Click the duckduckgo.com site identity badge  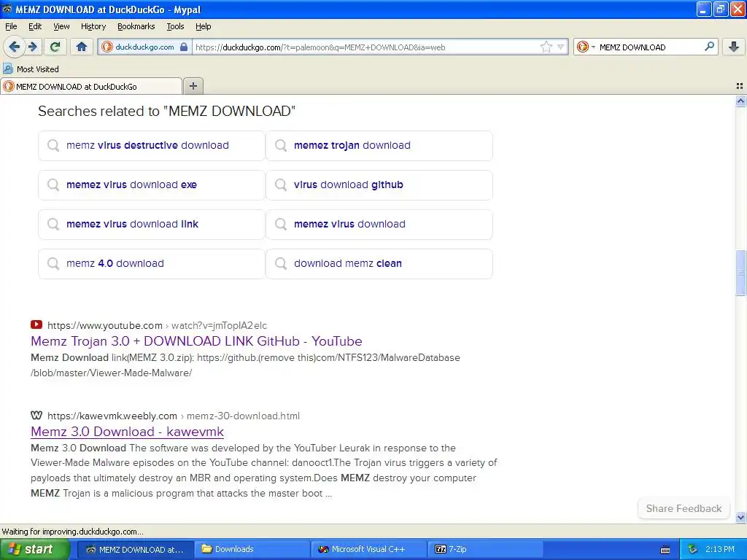click(145, 47)
